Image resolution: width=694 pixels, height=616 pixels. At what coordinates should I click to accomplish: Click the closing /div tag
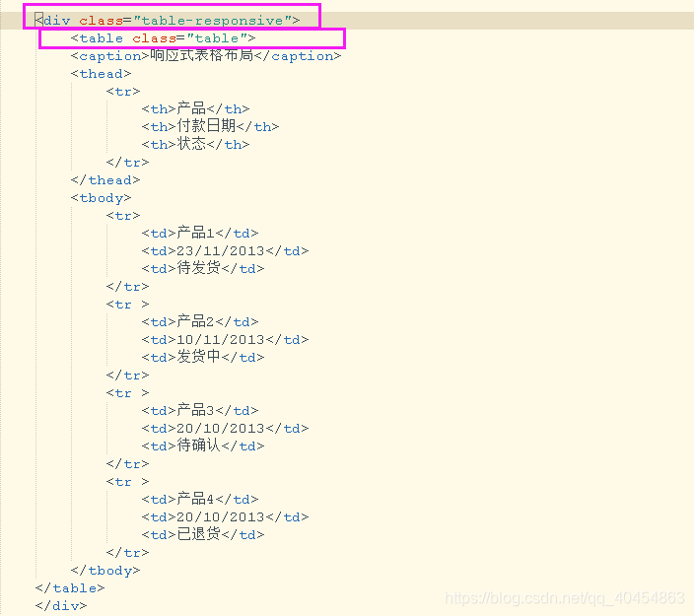tap(61, 605)
